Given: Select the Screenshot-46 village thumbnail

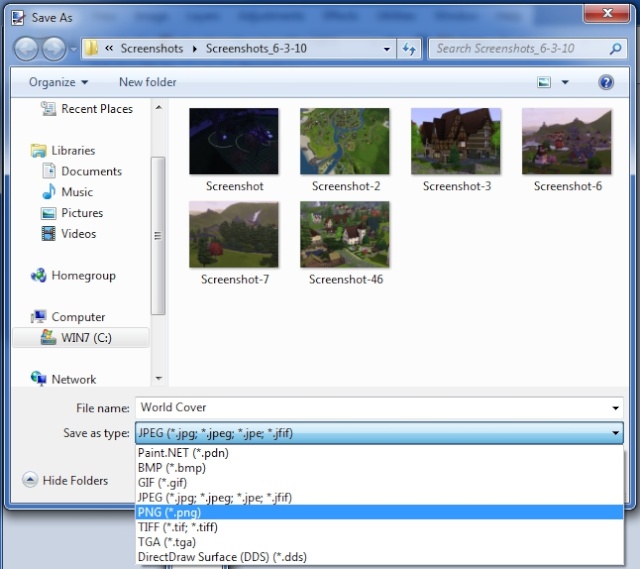Looking at the screenshot, I should [x=345, y=235].
